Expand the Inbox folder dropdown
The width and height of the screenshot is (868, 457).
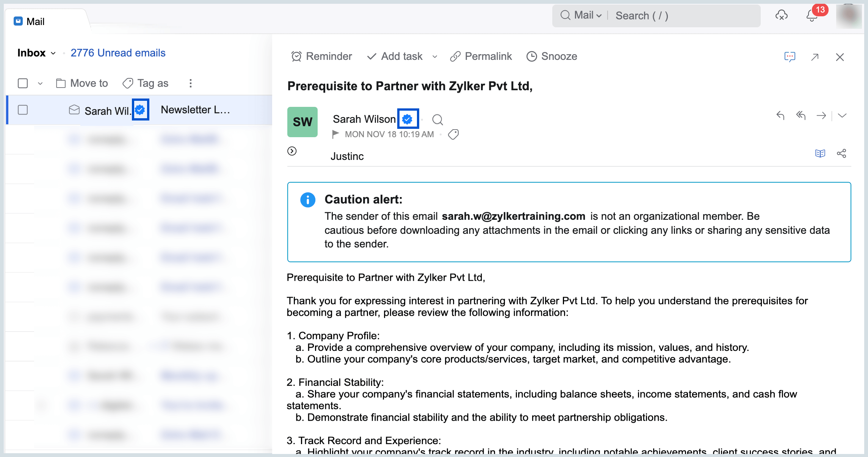(x=53, y=53)
